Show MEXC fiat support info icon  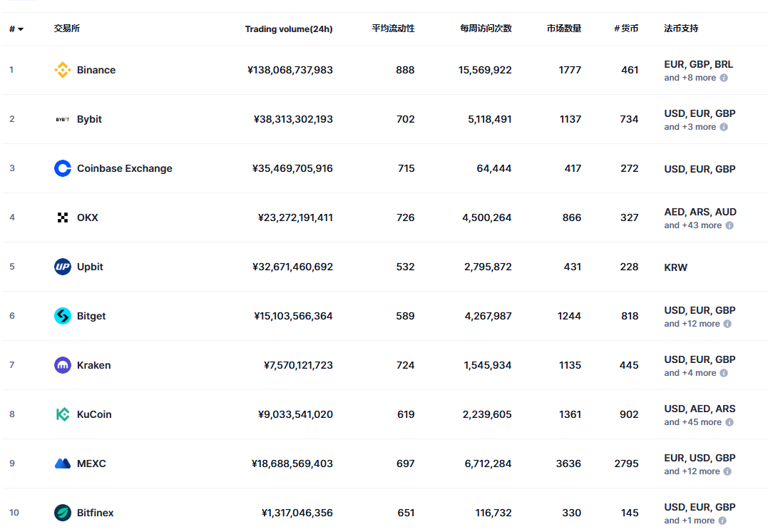point(727,471)
